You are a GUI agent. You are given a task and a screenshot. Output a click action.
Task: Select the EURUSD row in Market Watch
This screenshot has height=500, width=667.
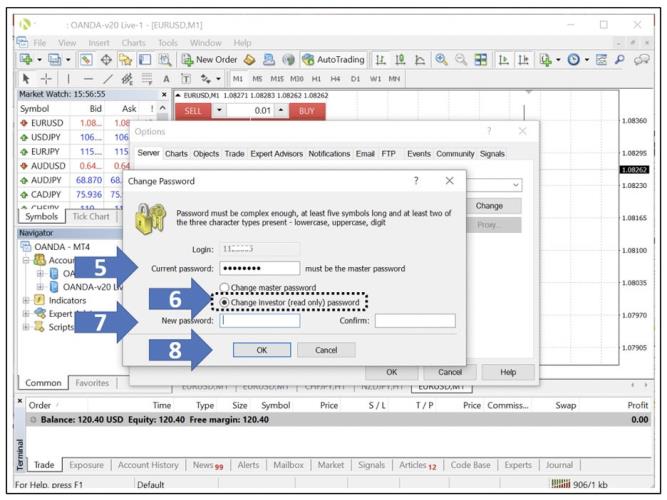point(74,123)
